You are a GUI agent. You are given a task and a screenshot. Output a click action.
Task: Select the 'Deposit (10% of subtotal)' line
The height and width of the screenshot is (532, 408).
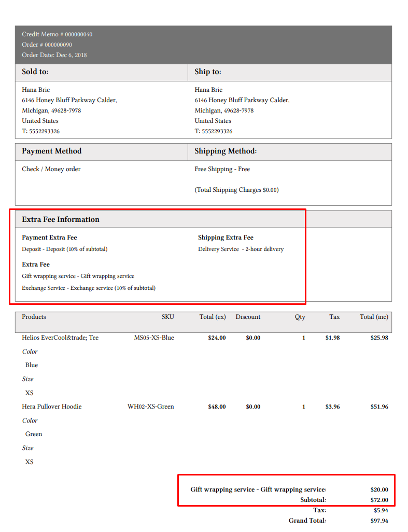pyautogui.click(x=64, y=249)
